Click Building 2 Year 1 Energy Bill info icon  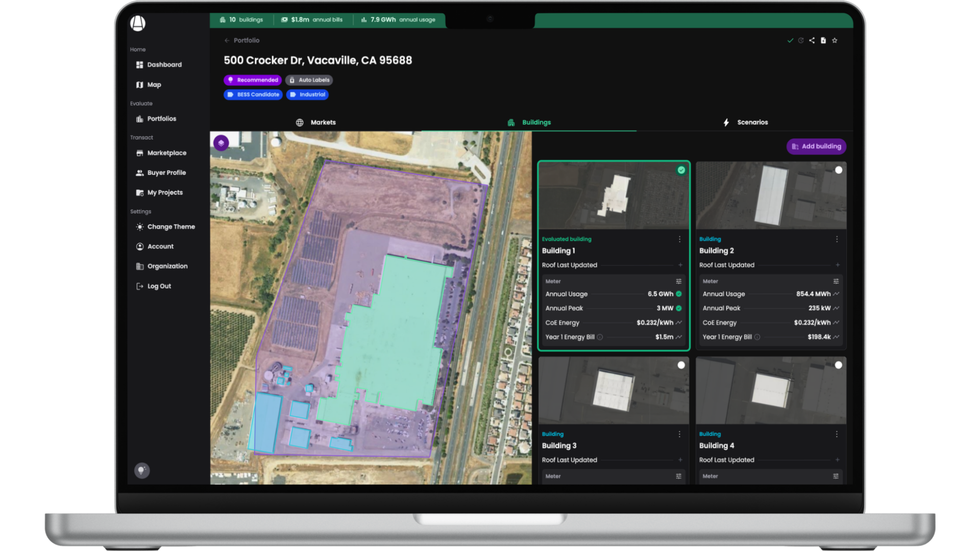[757, 337]
